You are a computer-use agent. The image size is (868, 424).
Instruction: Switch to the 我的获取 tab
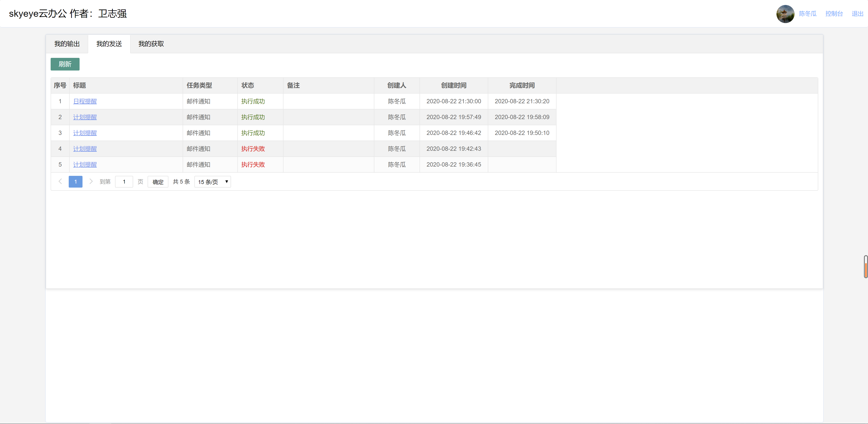[x=151, y=43]
